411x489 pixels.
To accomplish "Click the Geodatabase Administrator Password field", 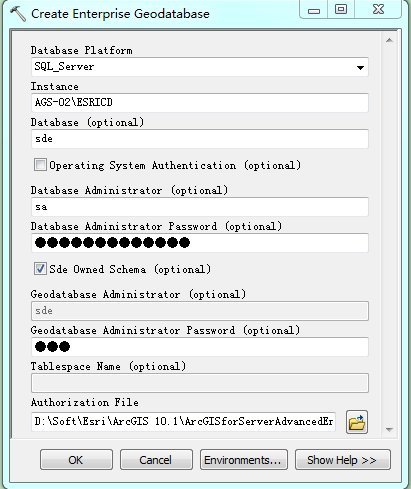I will click(x=200, y=347).
